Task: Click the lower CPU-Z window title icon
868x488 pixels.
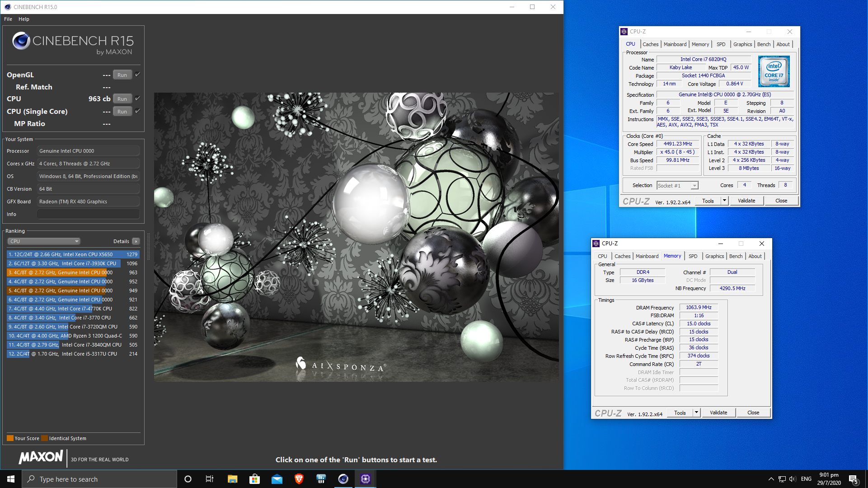Action: click(596, 243)
